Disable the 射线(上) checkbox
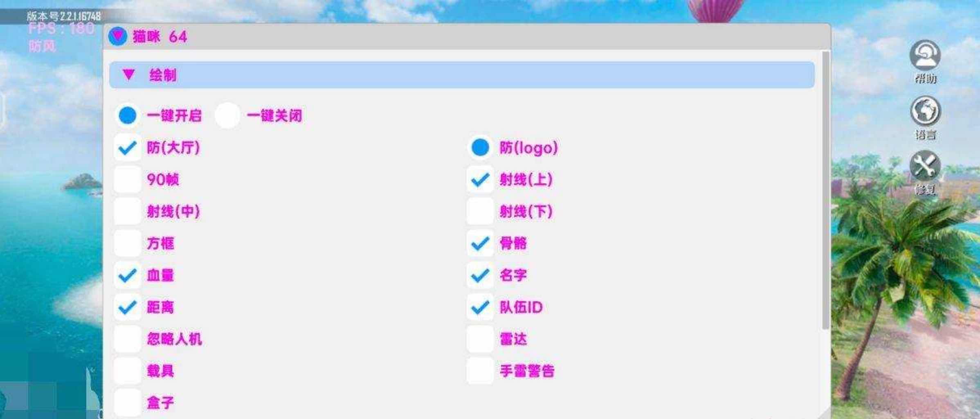 point(480,179)
